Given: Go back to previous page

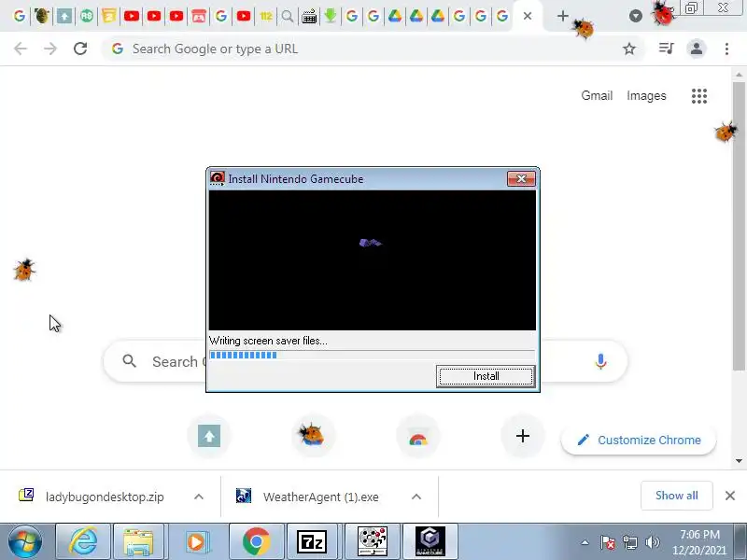Looking at the screenshot, I should [21, 49].
